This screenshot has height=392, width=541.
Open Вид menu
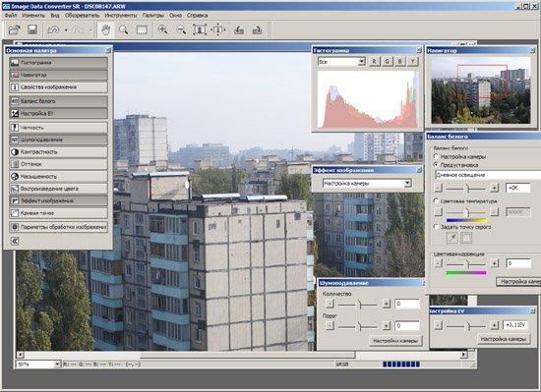click(x=55, y=16)
